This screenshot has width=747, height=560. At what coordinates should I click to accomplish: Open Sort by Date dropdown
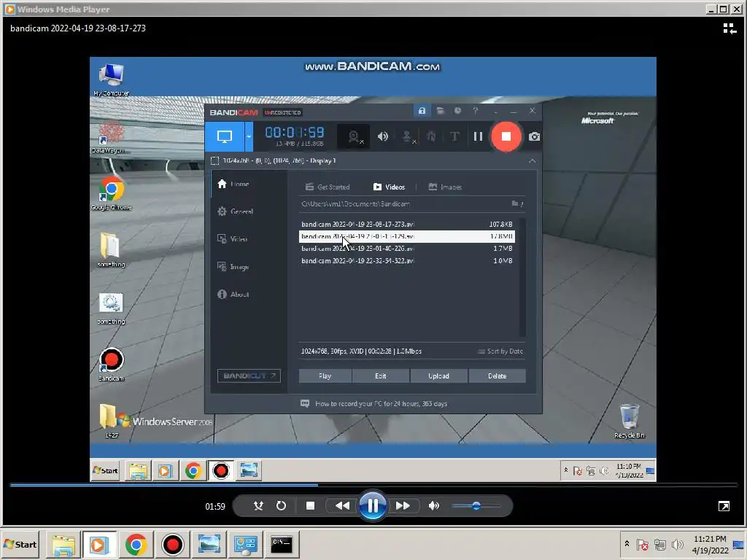pos(500,351)
